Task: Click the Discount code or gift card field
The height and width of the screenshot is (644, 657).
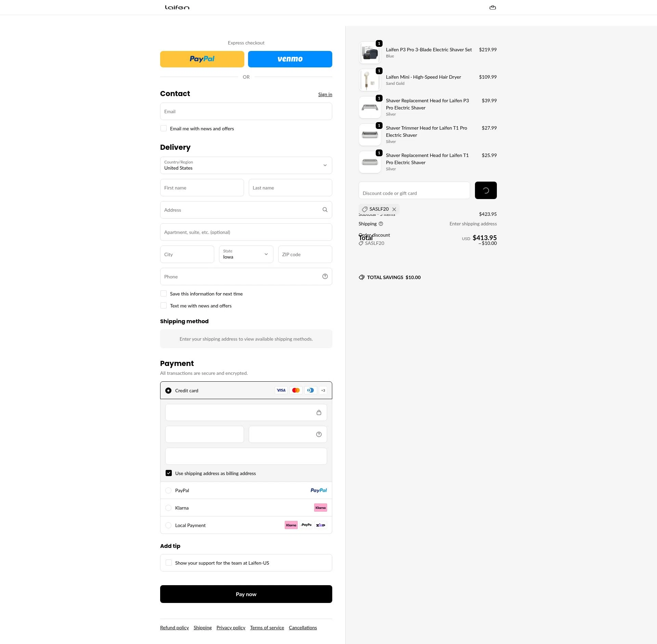Action: [414, 190]
